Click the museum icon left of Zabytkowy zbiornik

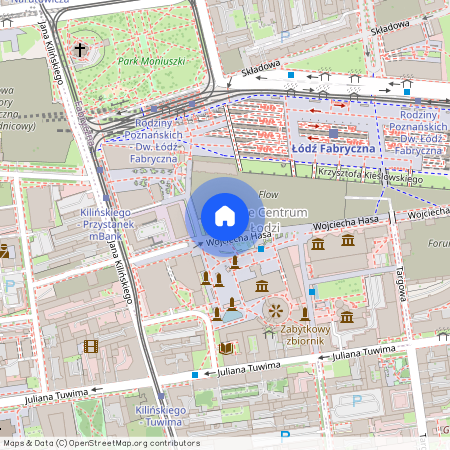point(262,286)
